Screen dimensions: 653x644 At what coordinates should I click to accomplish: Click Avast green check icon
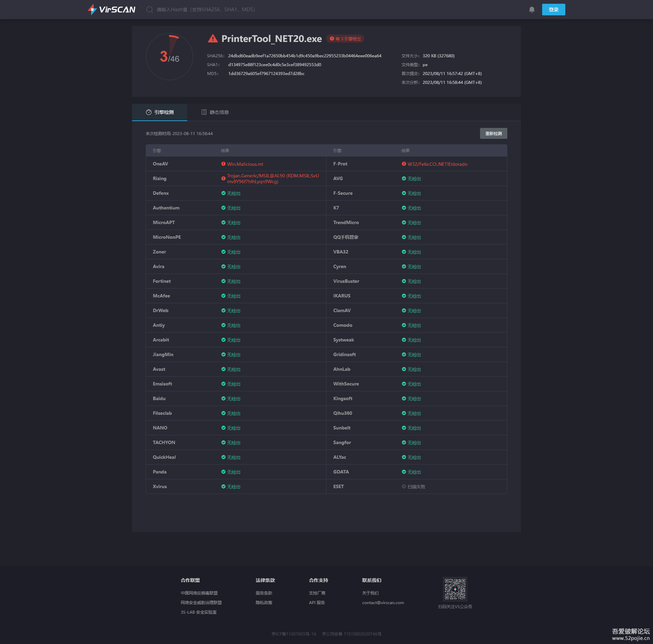pyautogui.click(x=223, y=369)
